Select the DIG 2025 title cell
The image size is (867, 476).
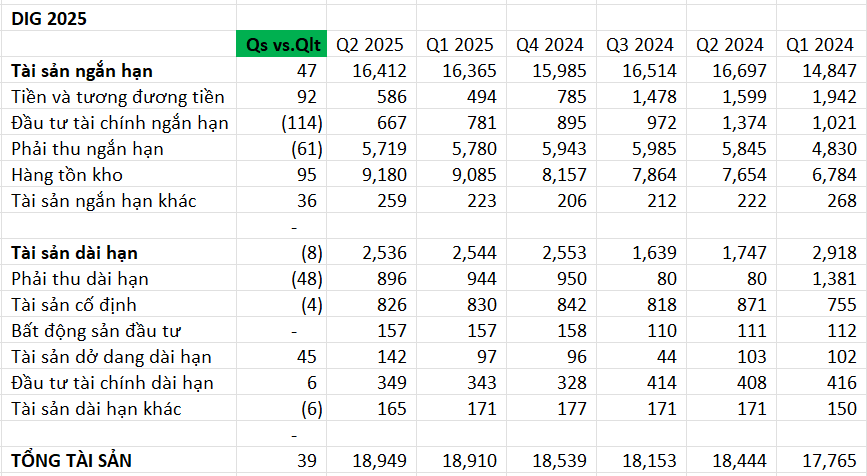118,18
